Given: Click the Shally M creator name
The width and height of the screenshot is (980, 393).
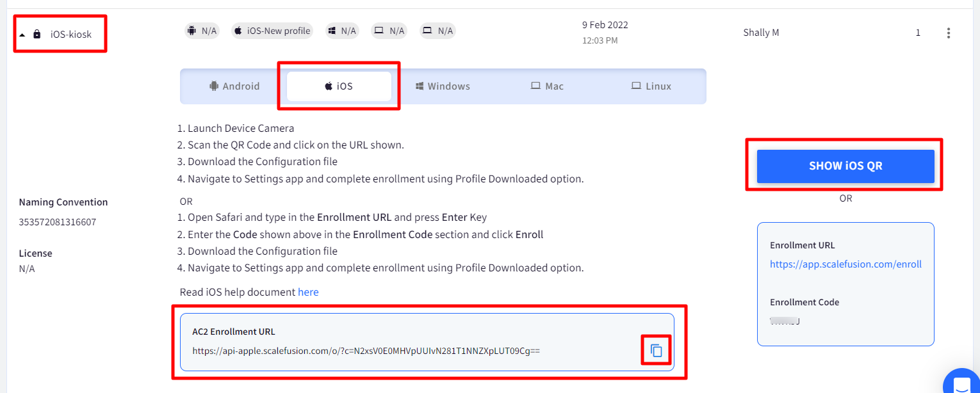Looking at the screenshot, I should coord(761,33).
